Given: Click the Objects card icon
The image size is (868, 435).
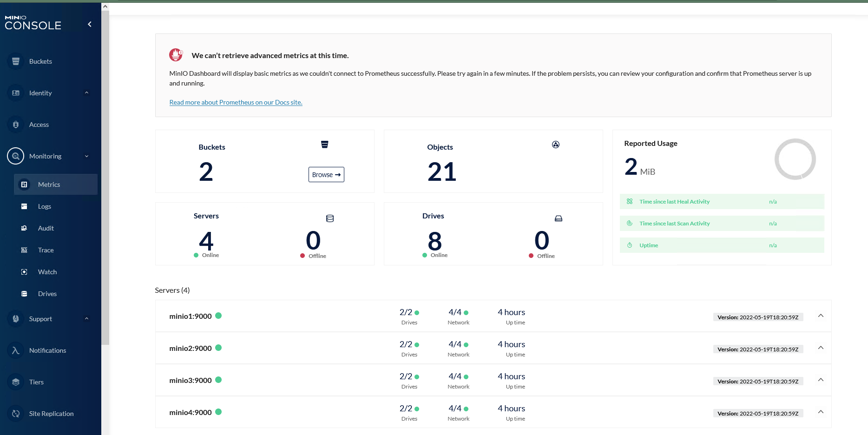Looking at the screenshot, I should 556,145.
